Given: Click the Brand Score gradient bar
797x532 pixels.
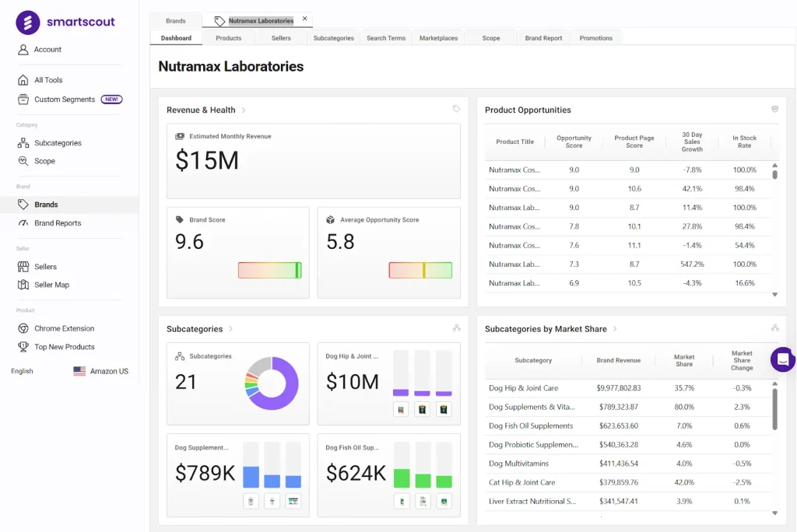Looking at the screenshot, I should pyautogui.click(x=270, y=270).
